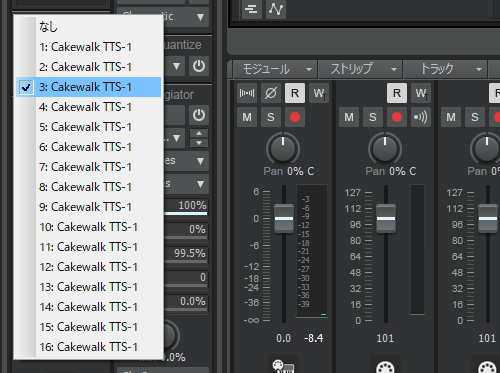Open the ストリップ dropdown menu
Screen dimensions: 500x373
361,69
